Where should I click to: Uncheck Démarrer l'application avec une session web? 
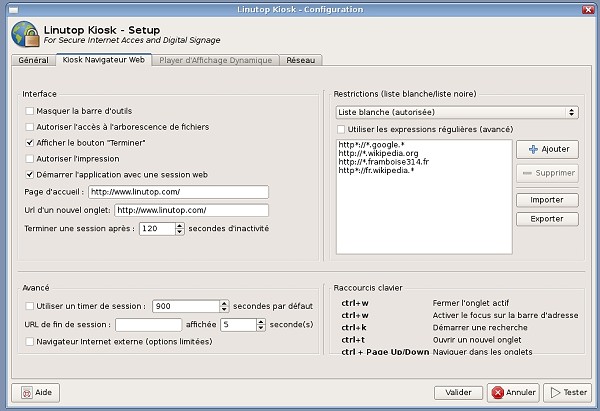tap(29, 175)
